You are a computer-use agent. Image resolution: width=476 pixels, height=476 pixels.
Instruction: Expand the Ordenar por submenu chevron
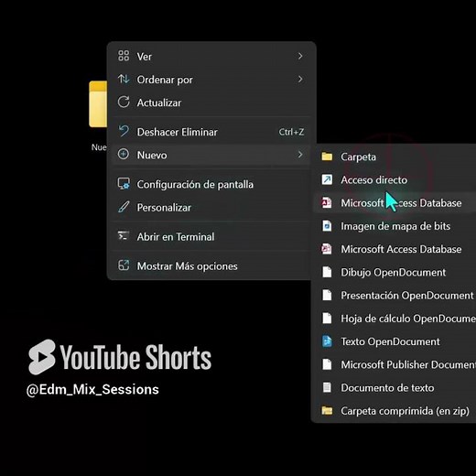tap(300, 79)
